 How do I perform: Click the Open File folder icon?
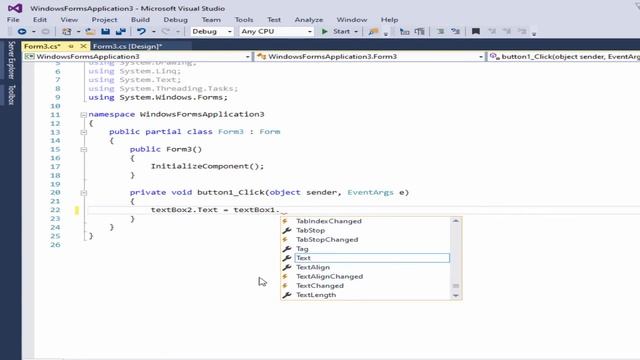(90, 31)
